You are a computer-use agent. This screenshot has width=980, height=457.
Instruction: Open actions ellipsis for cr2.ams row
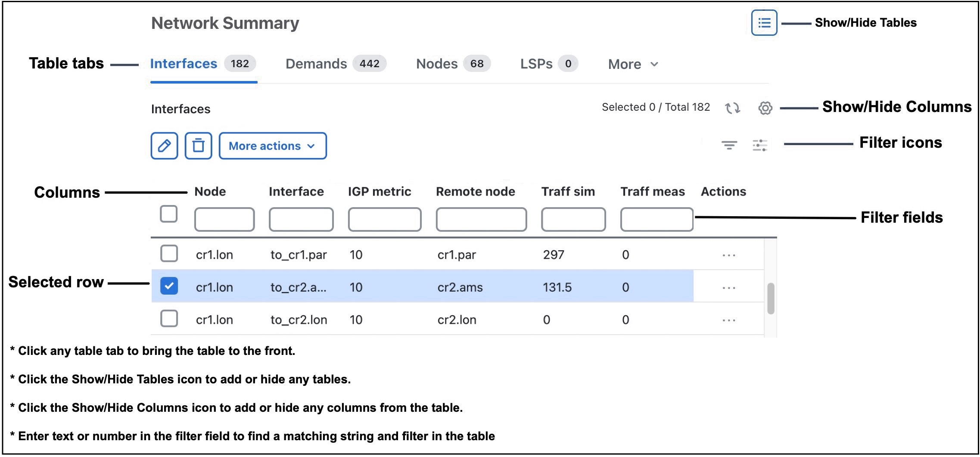click(x=729, y=288)
